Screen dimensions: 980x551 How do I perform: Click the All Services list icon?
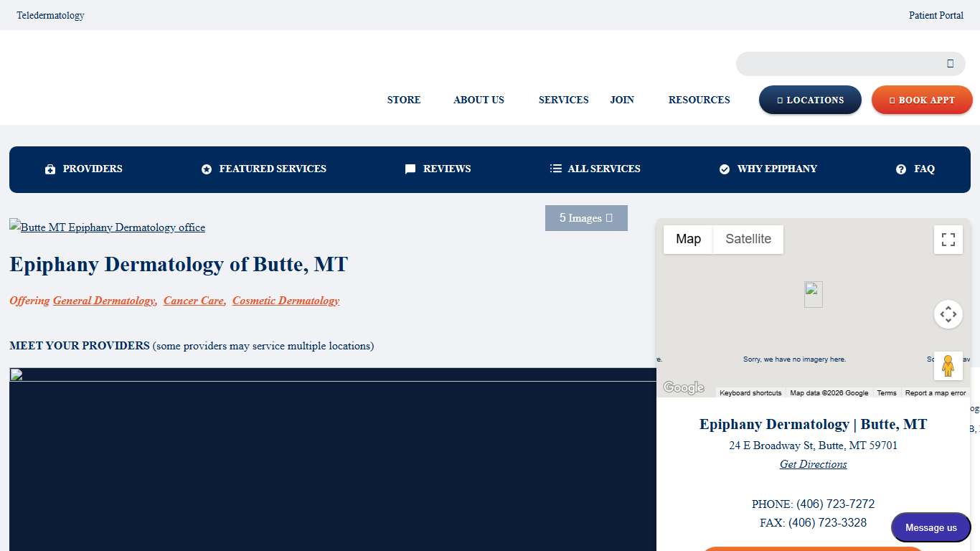pos(556,169)
